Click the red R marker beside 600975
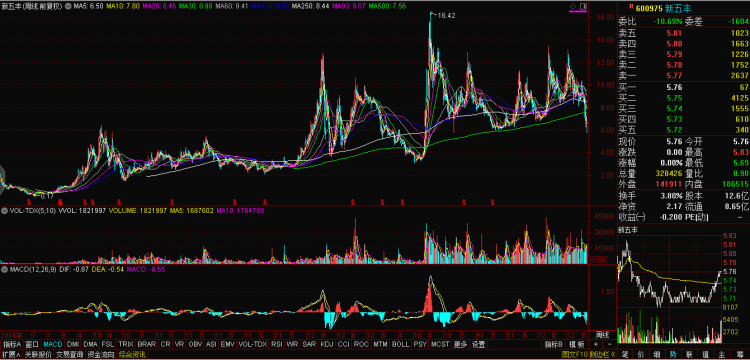Screen dimensions: 750x360 (x=632, y=7)
